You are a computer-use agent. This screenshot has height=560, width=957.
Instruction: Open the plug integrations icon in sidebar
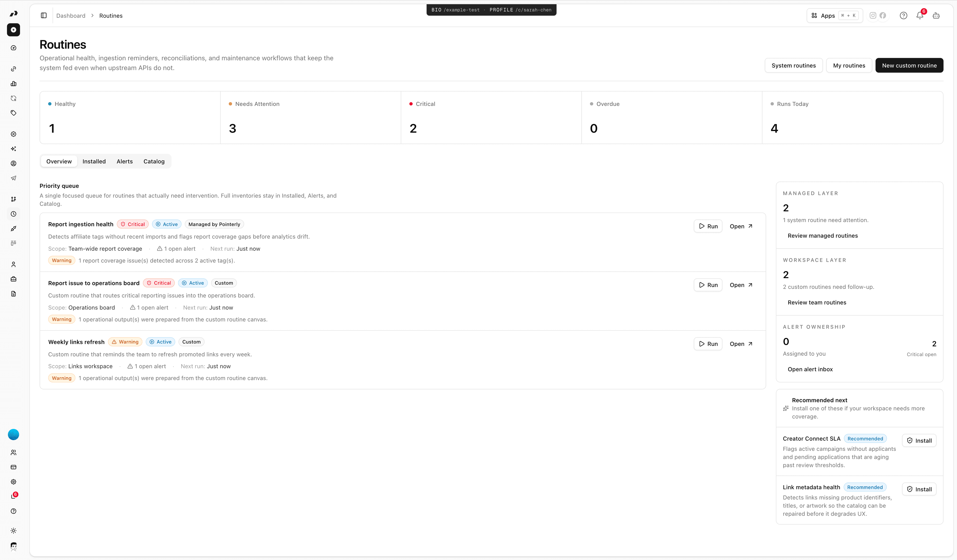pos(13,229)
